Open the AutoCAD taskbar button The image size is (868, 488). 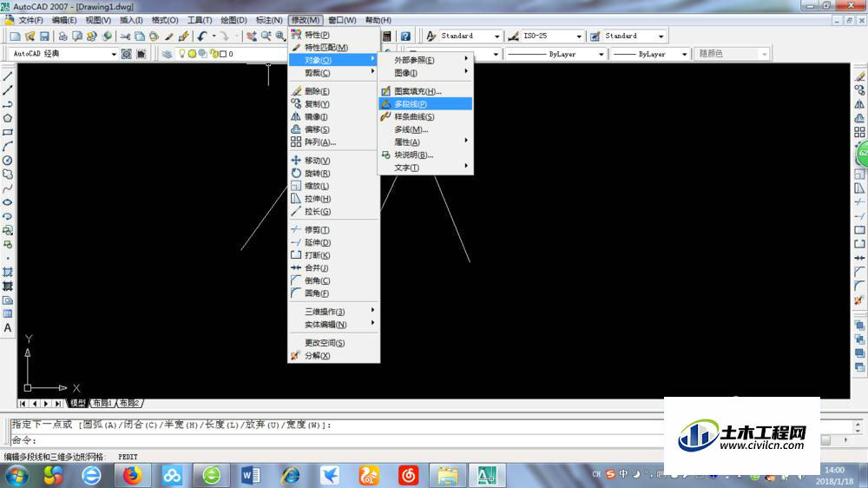tap(487, 476)
